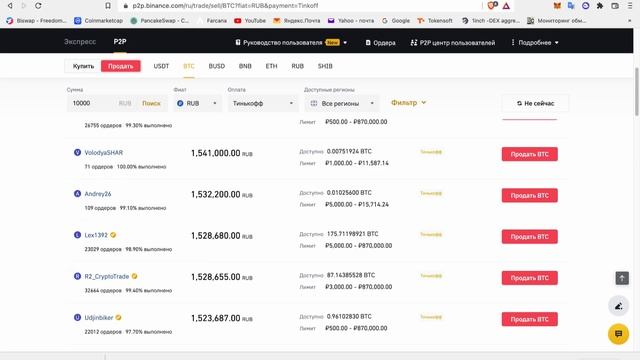Open the Руководство пользователя dropdown
640x360 pixels.
(x=291, y=42)
